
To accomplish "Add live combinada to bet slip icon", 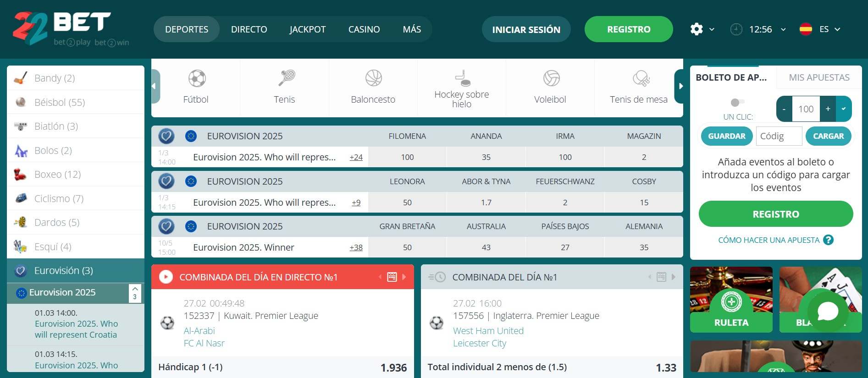I will coord(392,277).
